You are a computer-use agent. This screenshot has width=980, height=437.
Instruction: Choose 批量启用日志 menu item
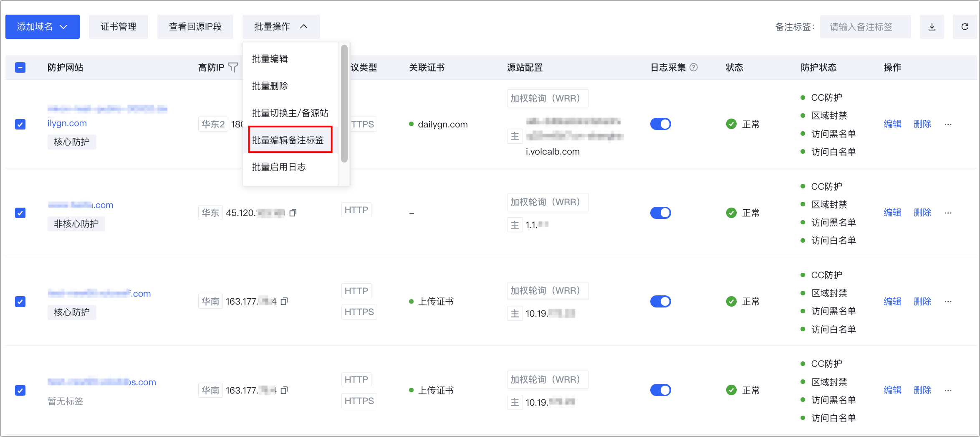point(290,167)
